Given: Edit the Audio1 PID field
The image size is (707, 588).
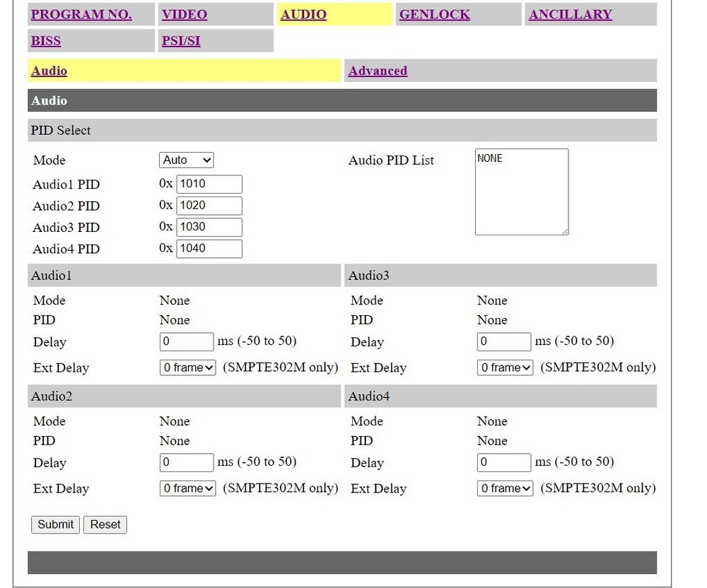Looking at the screenshot, I should (209, 184).
